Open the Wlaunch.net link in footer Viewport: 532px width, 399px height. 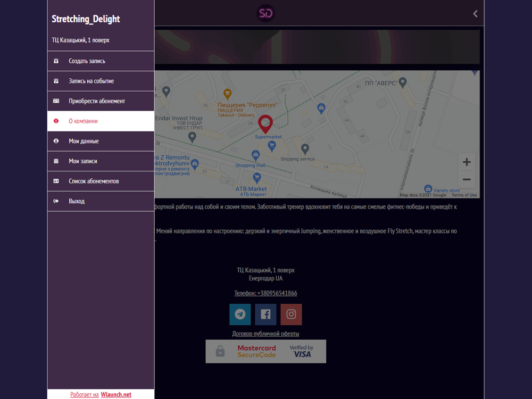(x=116, y=395)
